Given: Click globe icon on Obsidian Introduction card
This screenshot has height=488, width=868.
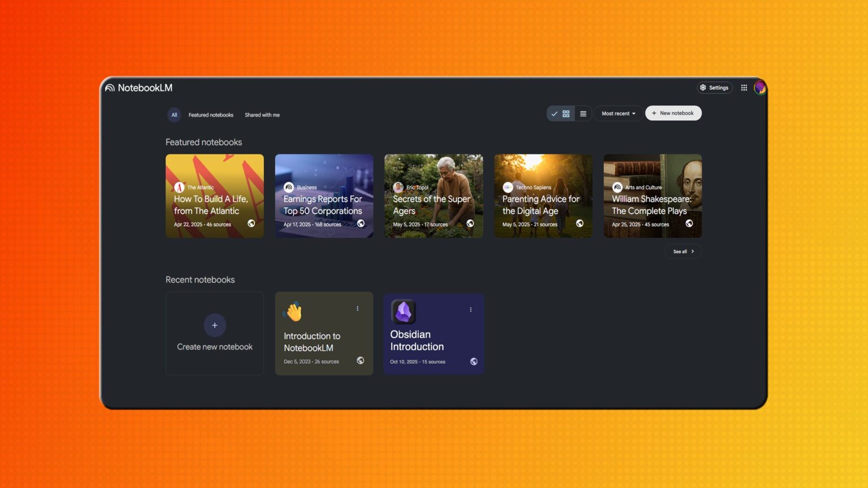Looking at the screenshot, I should [x=474, y=361].
